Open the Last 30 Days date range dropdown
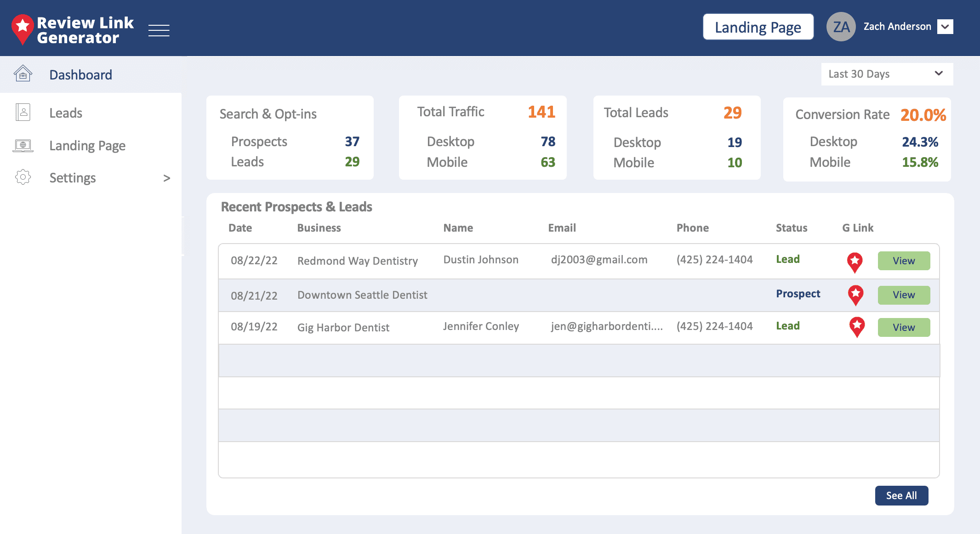 coord(887,74)
